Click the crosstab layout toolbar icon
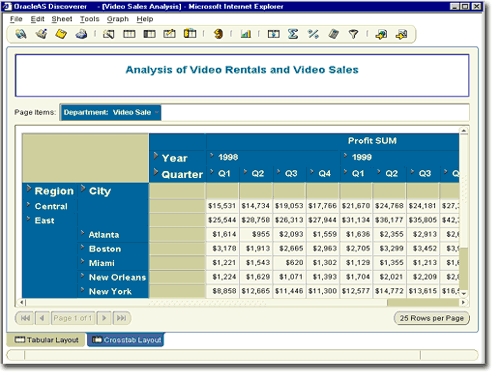 click(x=149, y=34)
